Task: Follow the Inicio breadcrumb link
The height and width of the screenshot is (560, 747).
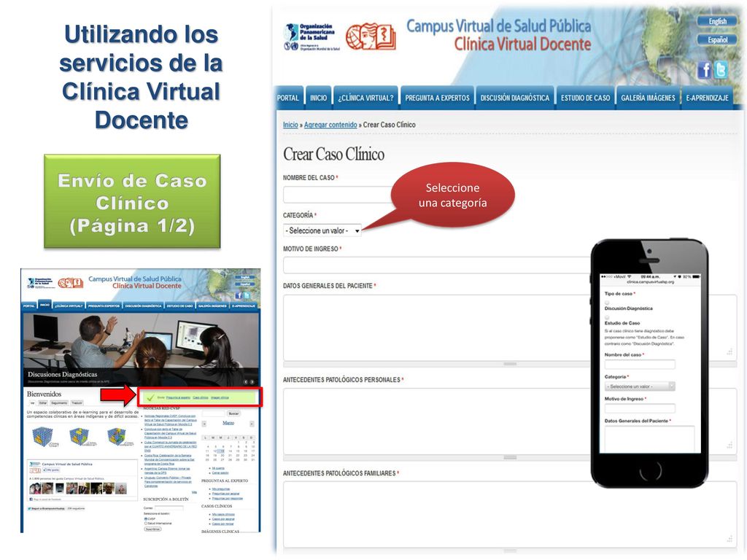Action: (x=290, y=125)
